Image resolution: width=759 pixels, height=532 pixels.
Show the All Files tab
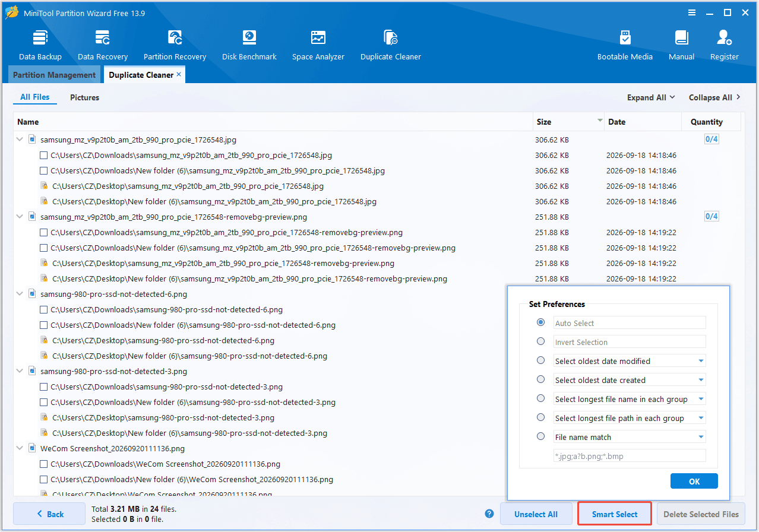35,97
